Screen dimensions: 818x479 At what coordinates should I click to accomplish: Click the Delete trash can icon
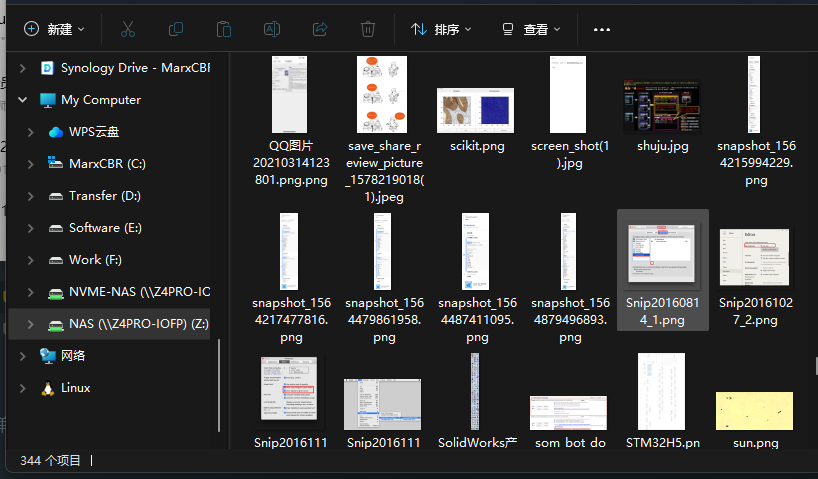(368, 29)
